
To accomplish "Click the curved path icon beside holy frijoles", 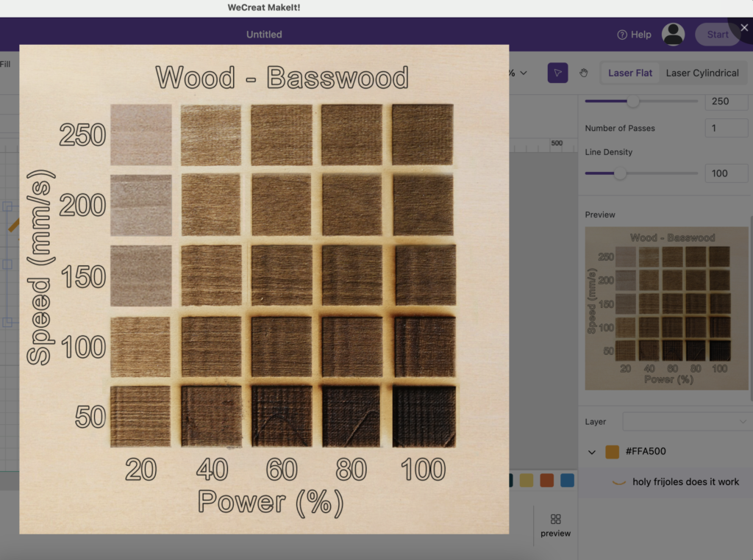I will coord(619,482).
